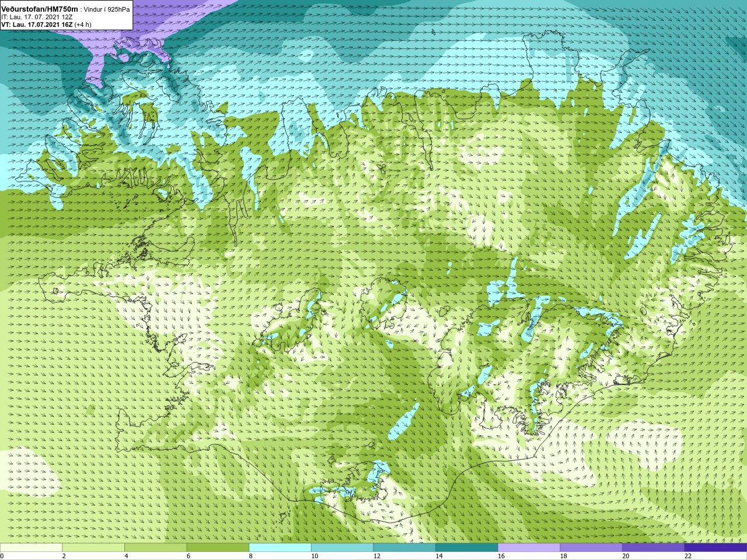Click the legend scale number 16
This screenshot has height=560, width=747.
click(x=501, y=556)
